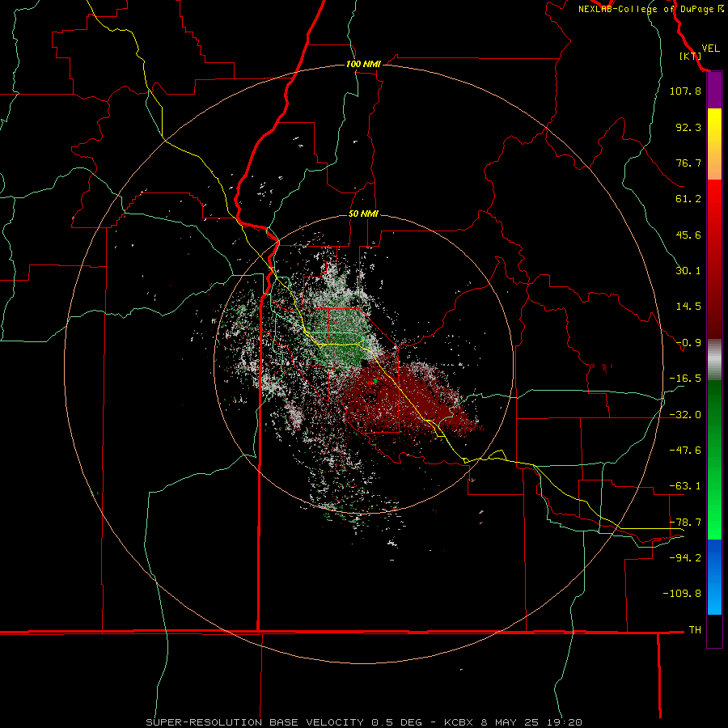Select the -94.2 velocity scale value
Image resolution: width=728 pixels, height=728 pixels.
click(x=685, y=557)
